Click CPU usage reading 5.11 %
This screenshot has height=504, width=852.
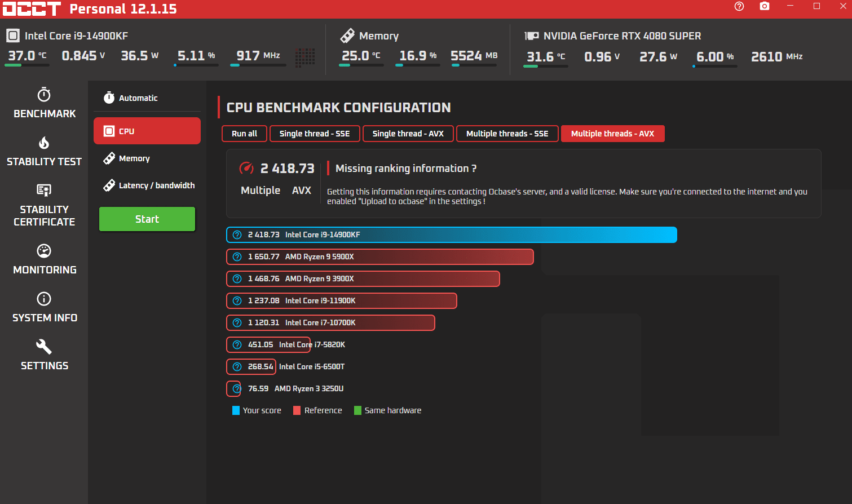coord(196,56)
